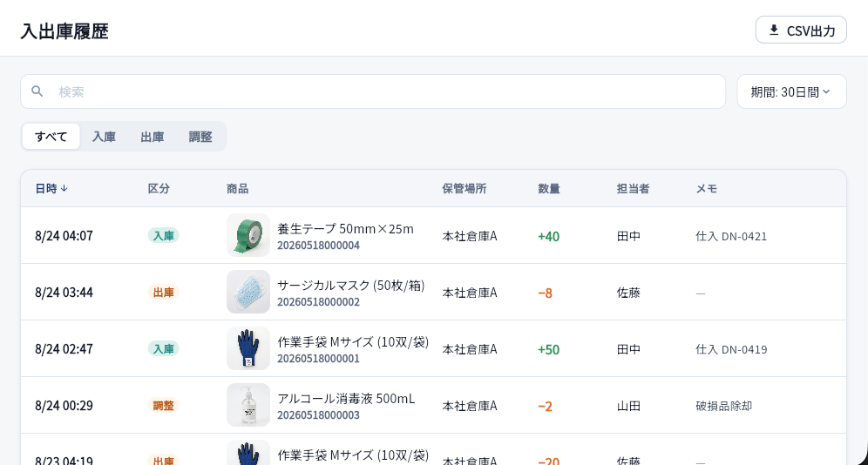The width and height of the screenshot is (868, 465).
Task: Switch to the 調整 filter tab
Action: 200,137
